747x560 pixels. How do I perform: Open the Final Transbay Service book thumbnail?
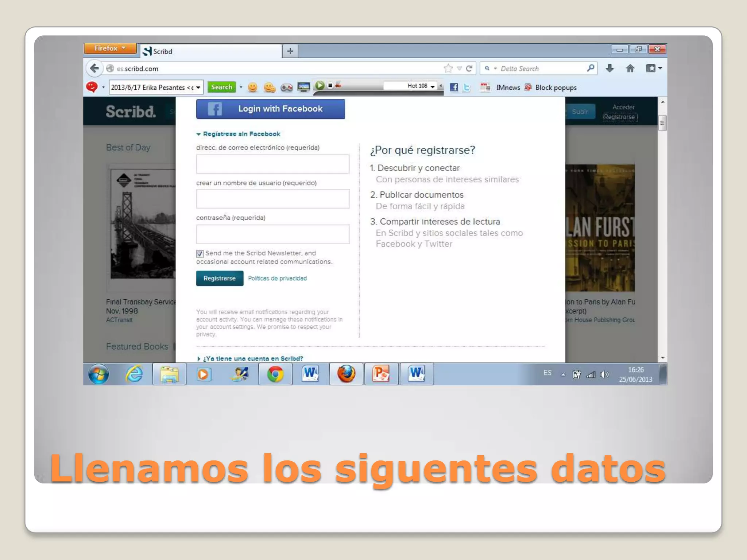pos(143,223)
